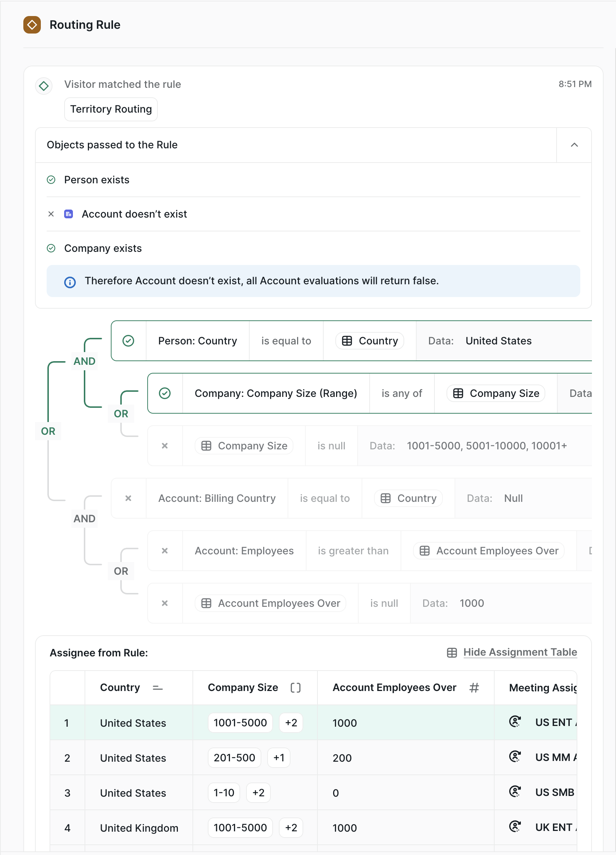Collapse the Objects passed to the Rule section
The image size is (616, 855).
(x=574, y=145)
